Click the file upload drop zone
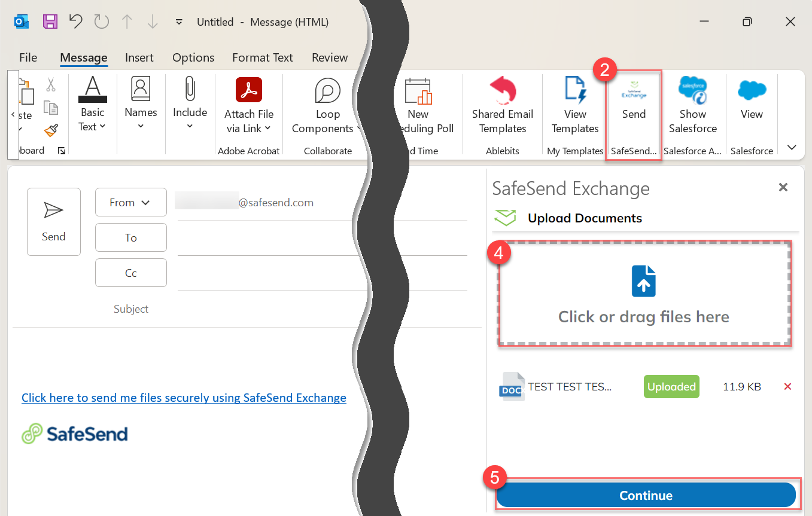Image resolution: width=812 pixels, height=516 pixels. 644,293
